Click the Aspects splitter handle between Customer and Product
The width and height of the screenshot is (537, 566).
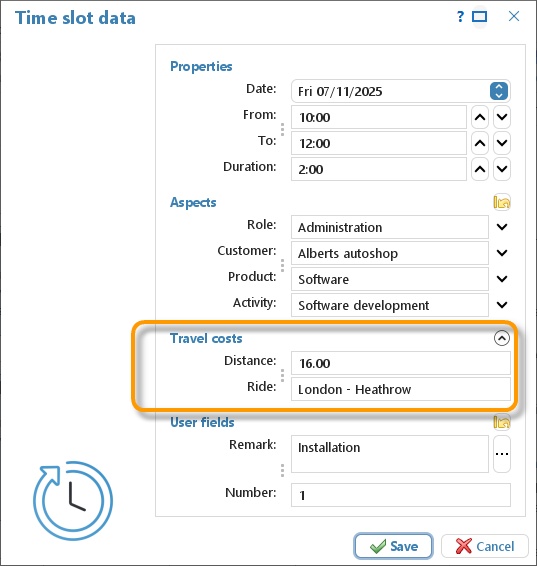pos(282,265)
